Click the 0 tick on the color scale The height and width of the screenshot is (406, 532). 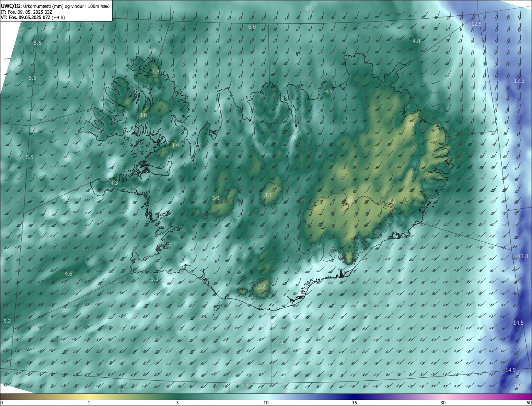pyautogui.click(x=2, y=403)
